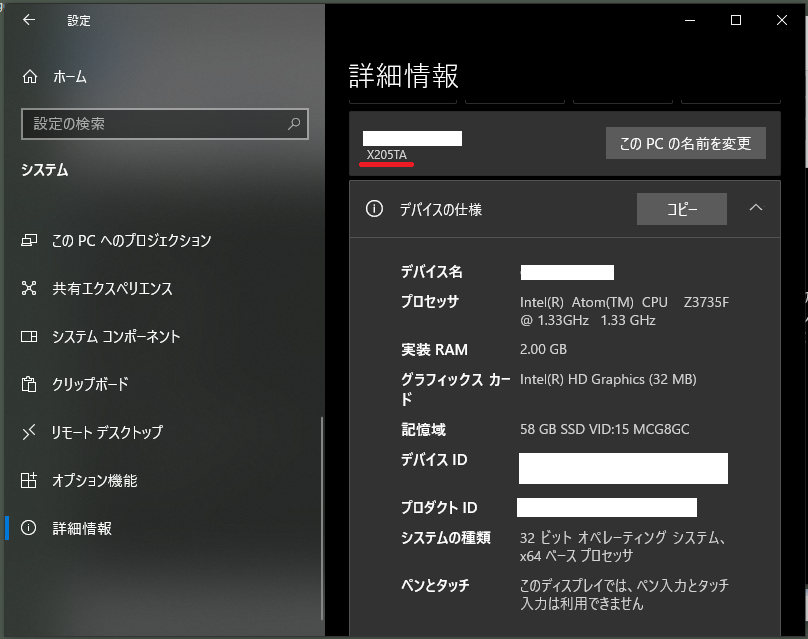Select the ペンとタッチ value text
Viewport: 808px width, 639px height.
tap(624, 594)
